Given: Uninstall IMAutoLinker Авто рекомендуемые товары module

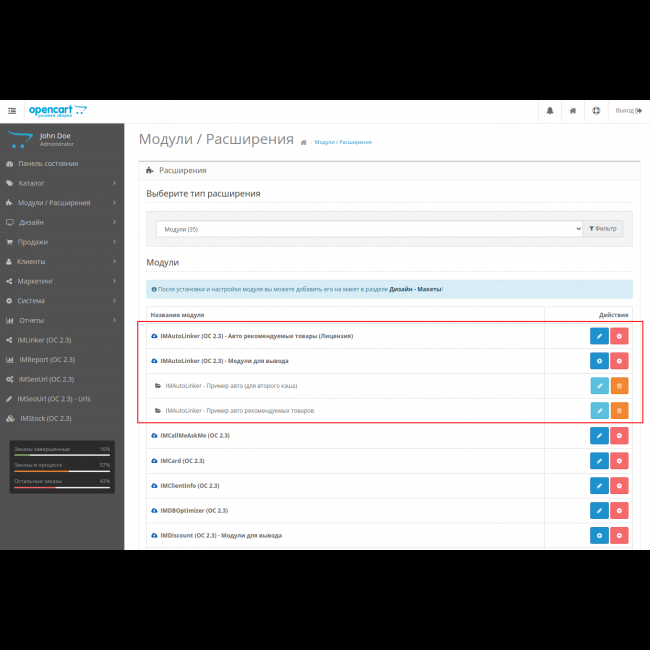Looking at the screenshot, I should click(619, 336).
